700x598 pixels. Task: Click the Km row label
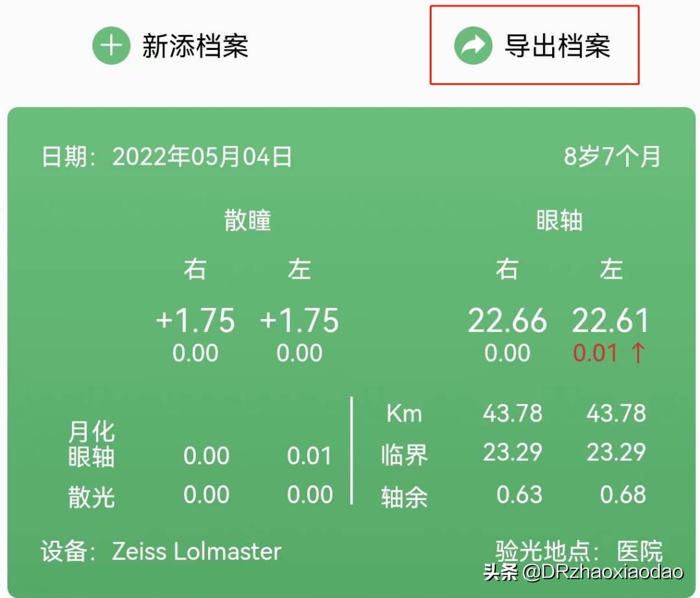404,413
